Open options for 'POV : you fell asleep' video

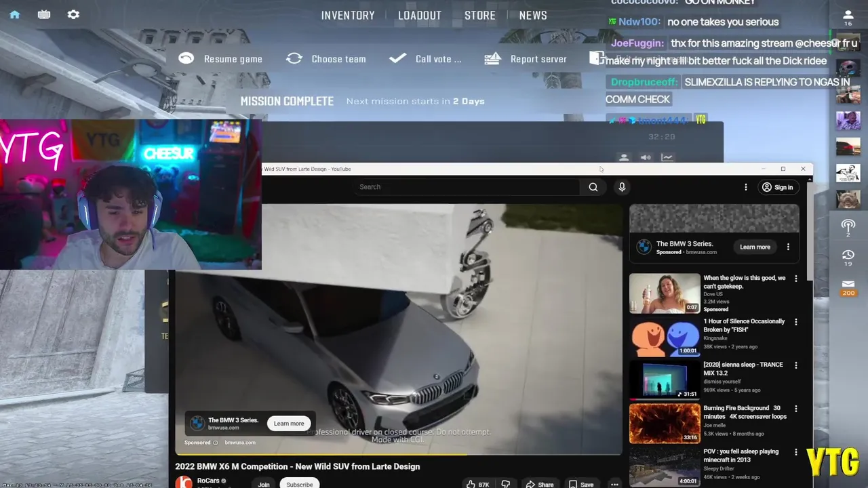click(796, 452)
